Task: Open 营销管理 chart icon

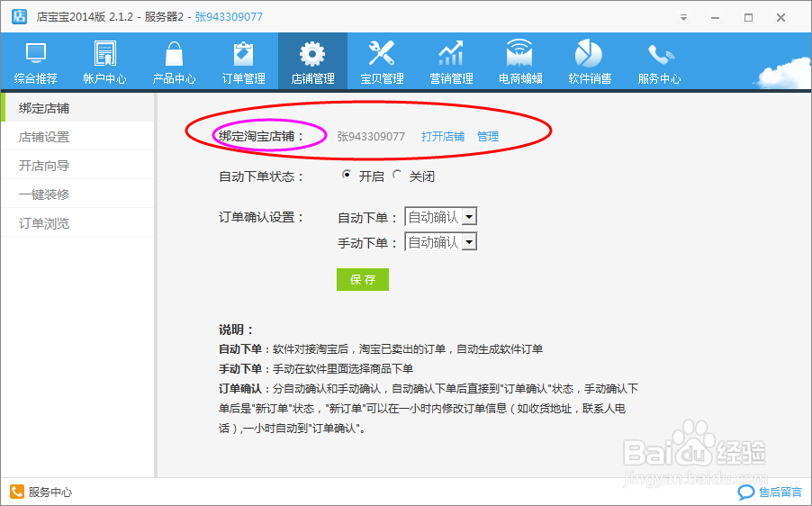Action: point(451,53)
